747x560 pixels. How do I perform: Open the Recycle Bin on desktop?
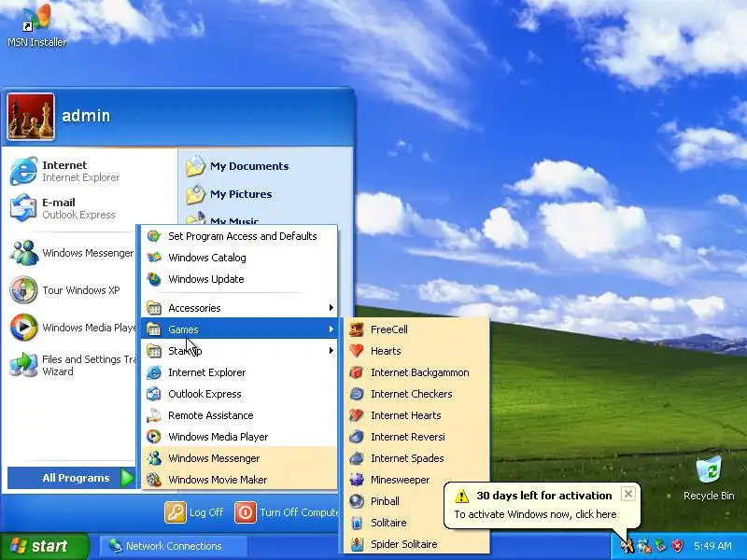709,478
